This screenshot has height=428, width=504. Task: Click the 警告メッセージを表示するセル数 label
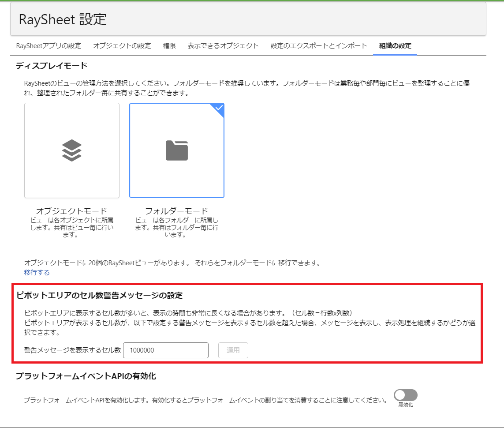coord(72,350)
